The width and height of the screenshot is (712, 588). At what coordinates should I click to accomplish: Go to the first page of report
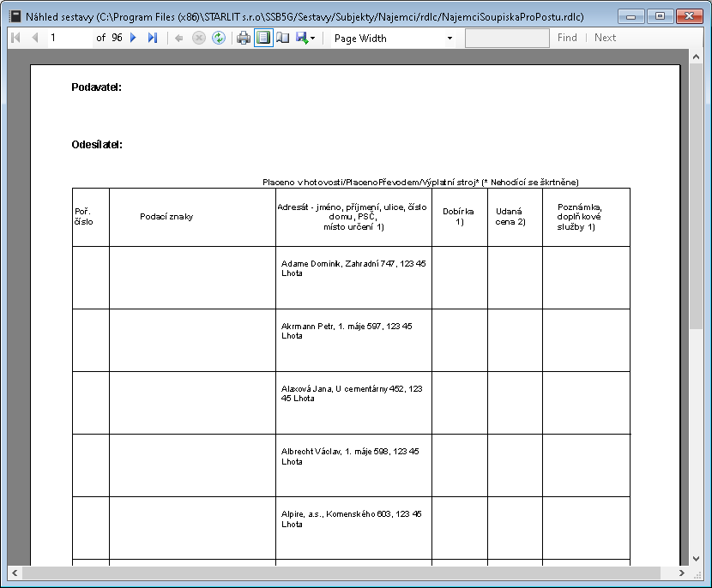(x=15, y=38)
